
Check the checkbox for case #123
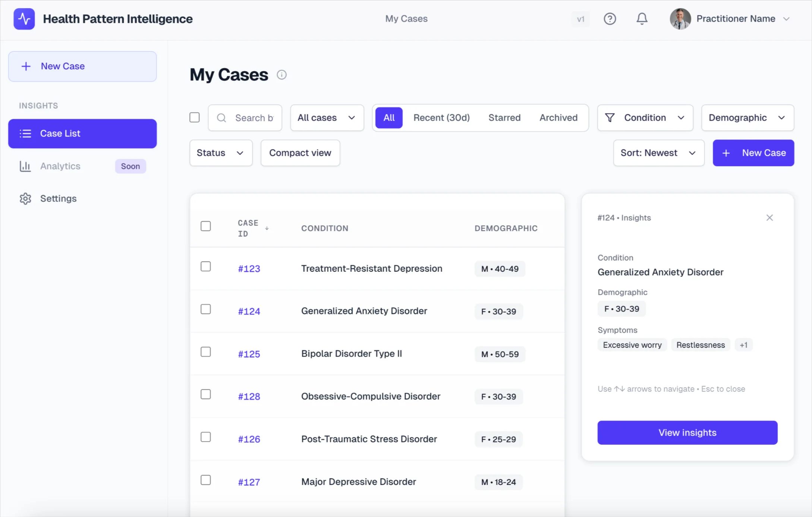point(206,266)
